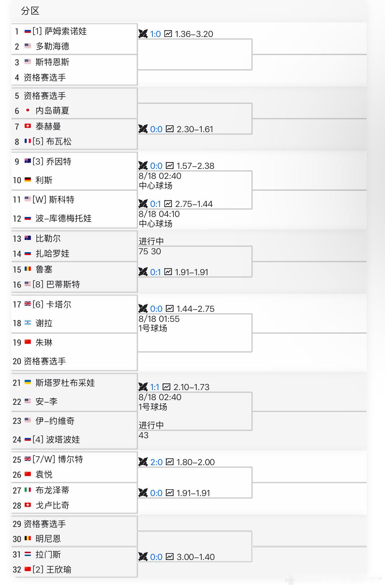Screen dimensions: 385x588
Task: Open the 1:0 head-to-head record link
Action: [x=155, y=34]
